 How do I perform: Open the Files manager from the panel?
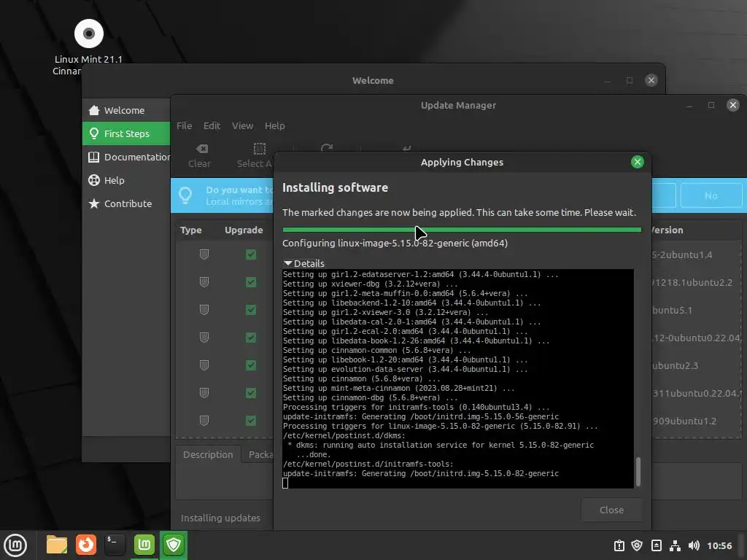(57, 545)
